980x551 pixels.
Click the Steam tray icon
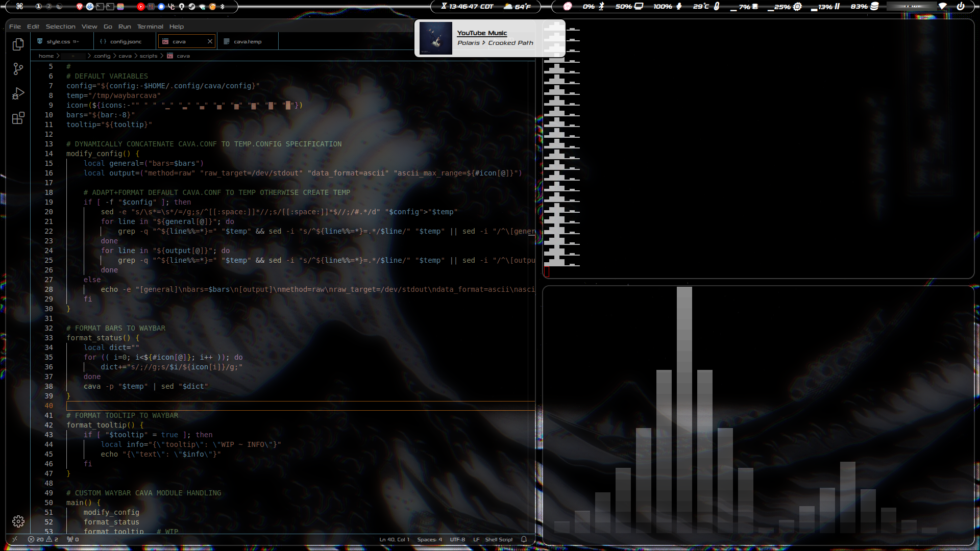(x=192, y=7)
